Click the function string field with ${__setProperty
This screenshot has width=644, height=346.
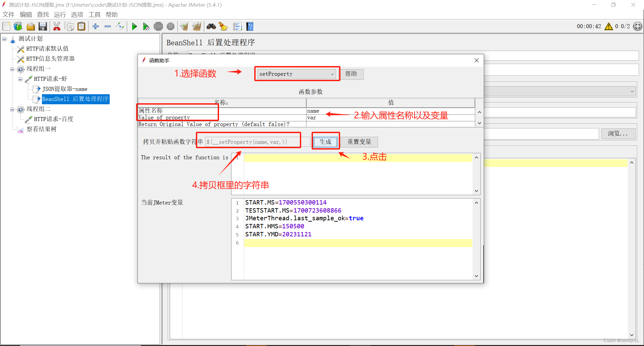coord(257,142)
